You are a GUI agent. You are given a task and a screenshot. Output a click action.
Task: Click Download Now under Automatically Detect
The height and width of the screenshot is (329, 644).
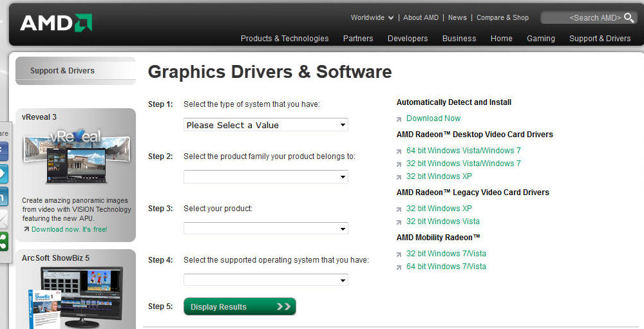click(433, 118)
